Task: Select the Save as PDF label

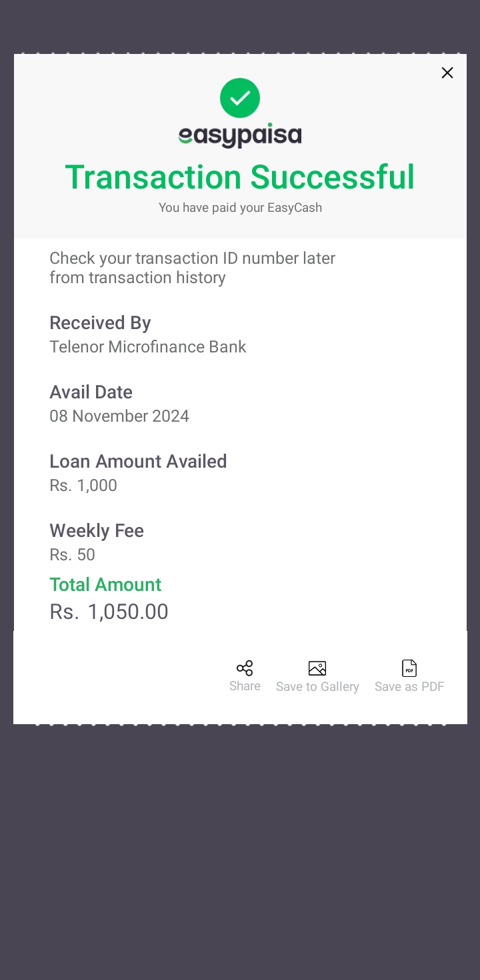Action: 409,687
